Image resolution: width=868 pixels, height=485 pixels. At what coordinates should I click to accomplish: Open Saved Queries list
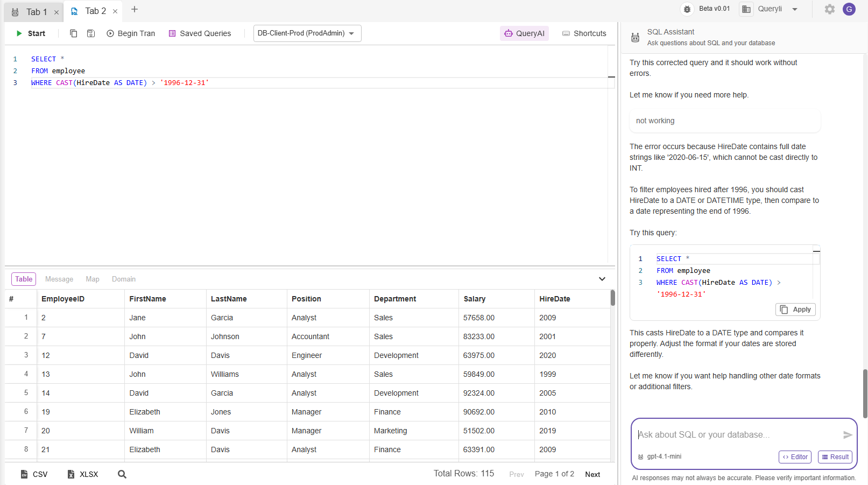[x=200, y=33]
